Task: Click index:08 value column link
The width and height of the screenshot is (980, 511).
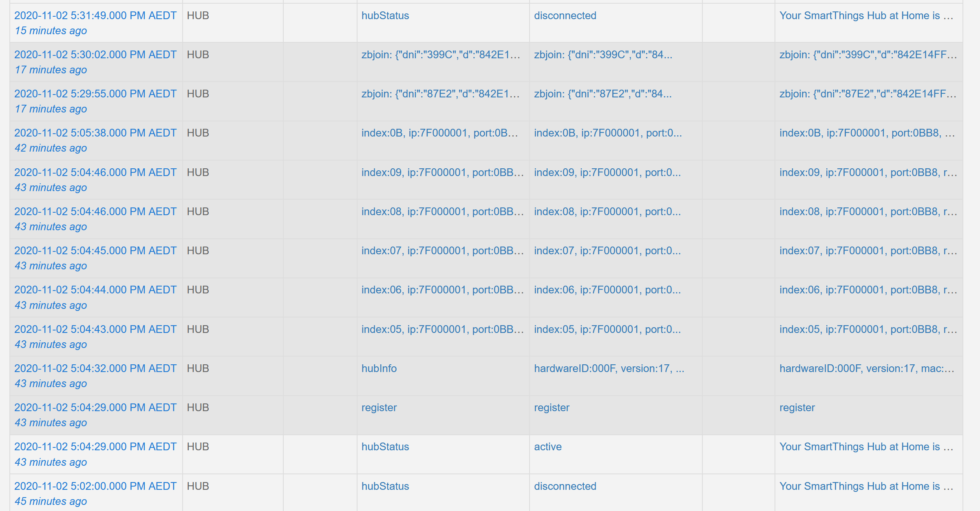Action: click(607, 211)
